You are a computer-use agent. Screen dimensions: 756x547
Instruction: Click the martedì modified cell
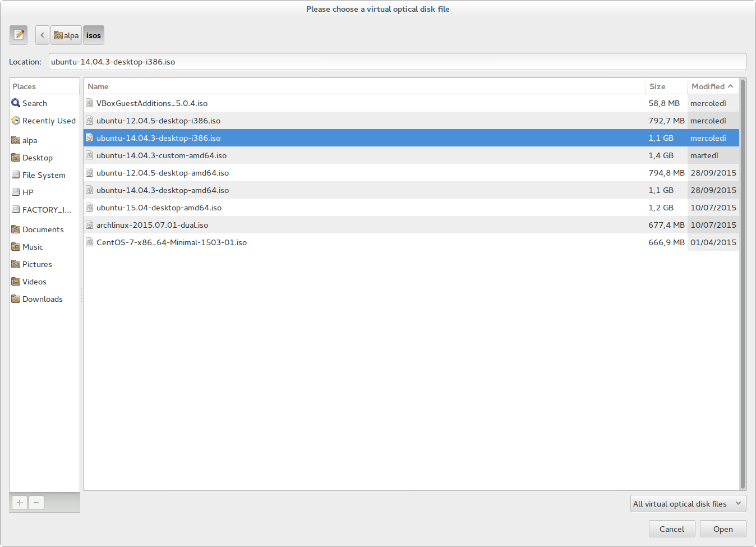pos(704,155)
